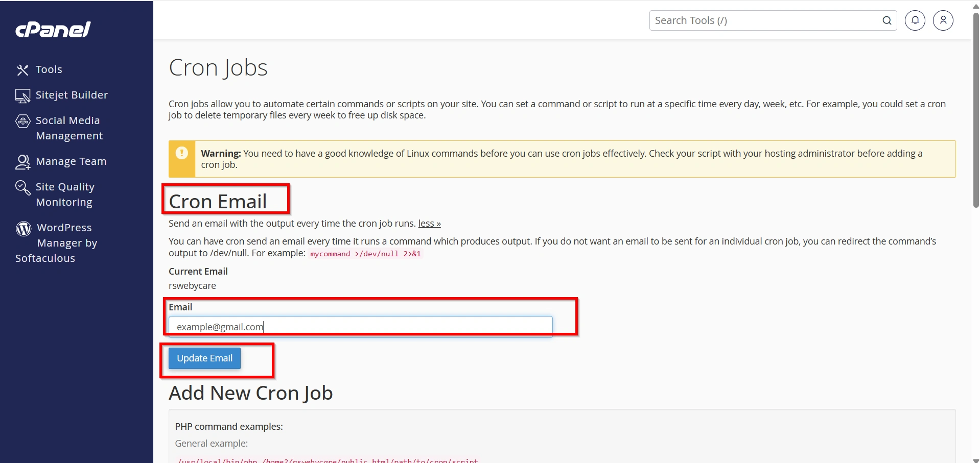Viewport: 980px width, 463px height.
Task: Open Manage Team page
Action: [71, 161]
